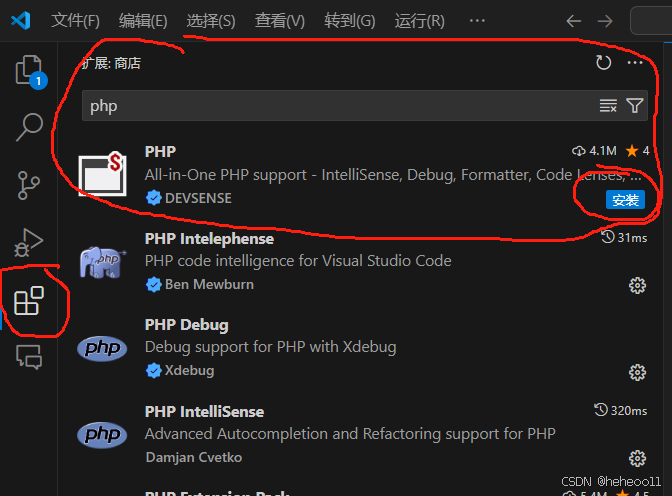The height and width of the screenshot is (496, 672).
Task: Open PHP IntelliSense manage gear
Action: point(637,459)
